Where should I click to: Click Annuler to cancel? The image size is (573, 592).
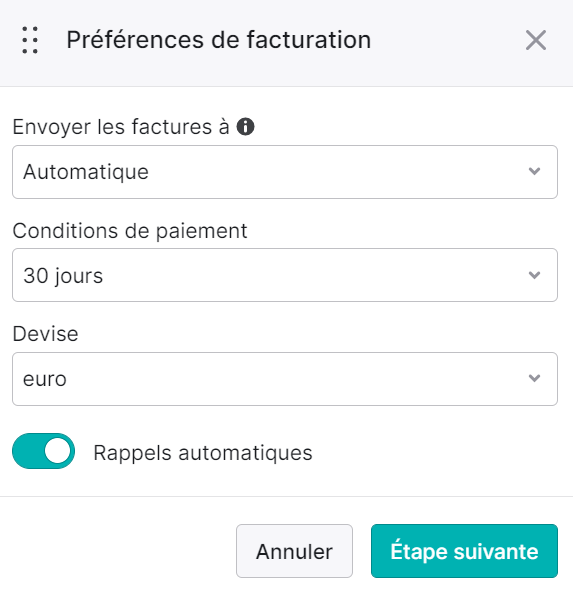294,551
